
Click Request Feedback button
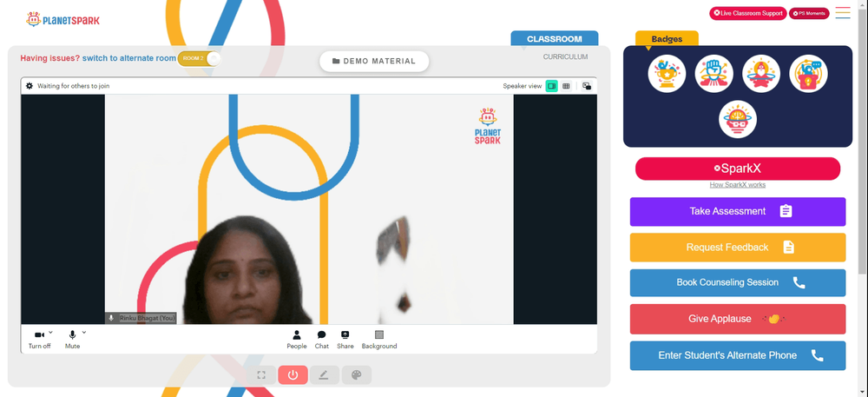coord(737,248)
